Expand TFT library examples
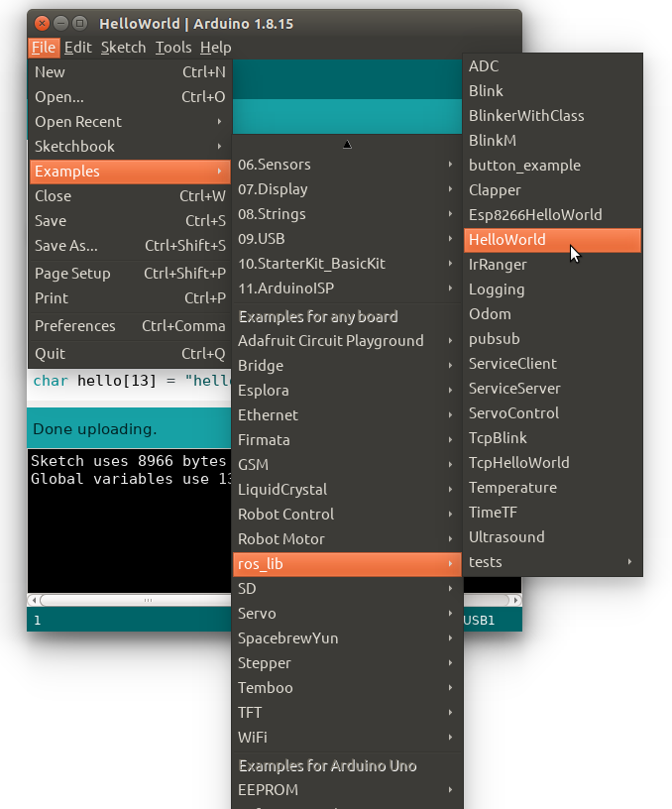This screenshot has width=672, height=809. [347, 713]
